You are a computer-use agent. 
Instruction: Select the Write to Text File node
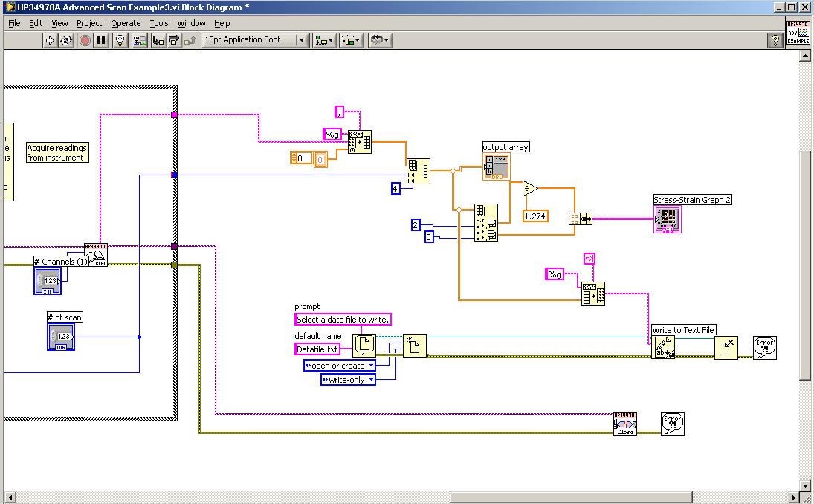[663, 347]
